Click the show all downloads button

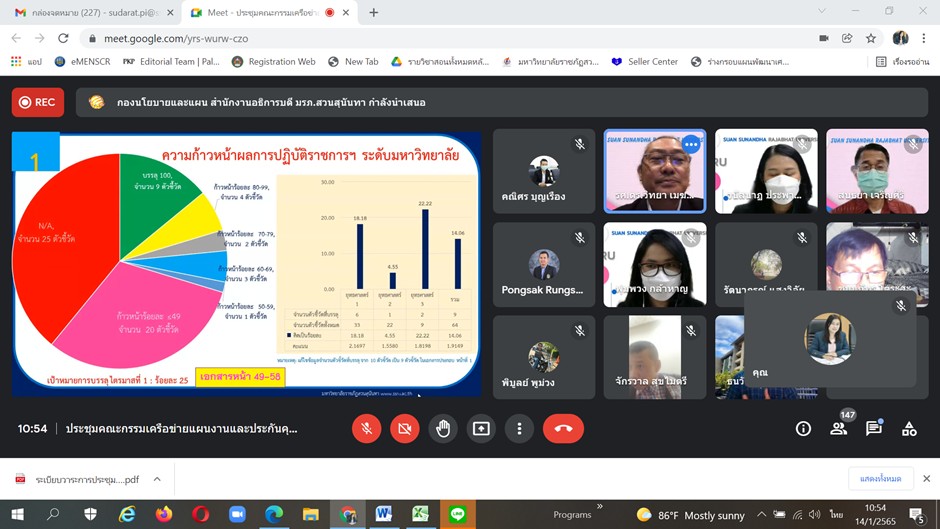[880, 479]
